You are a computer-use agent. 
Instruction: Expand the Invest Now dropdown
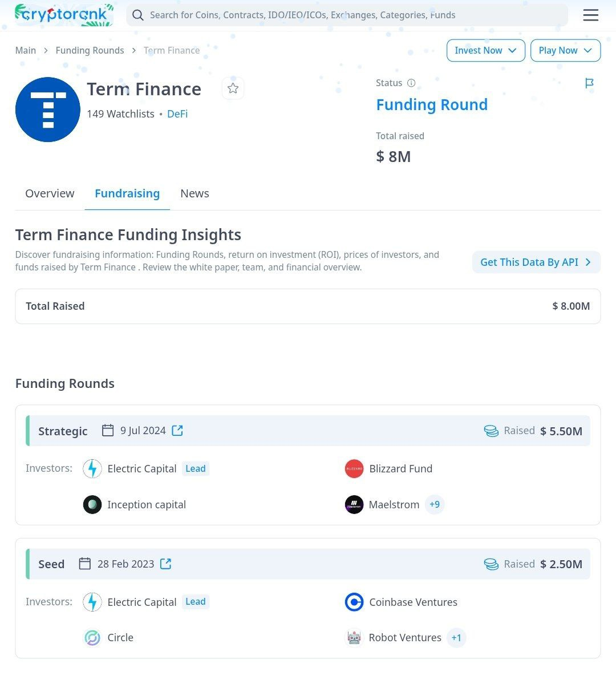[486, 50]
